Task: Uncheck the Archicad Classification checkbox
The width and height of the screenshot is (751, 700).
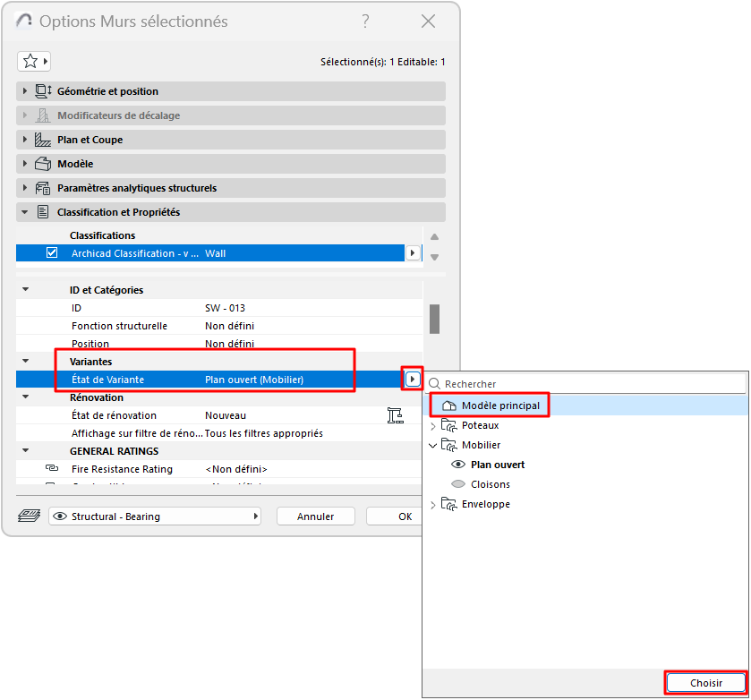Action: tap(52, 252)
